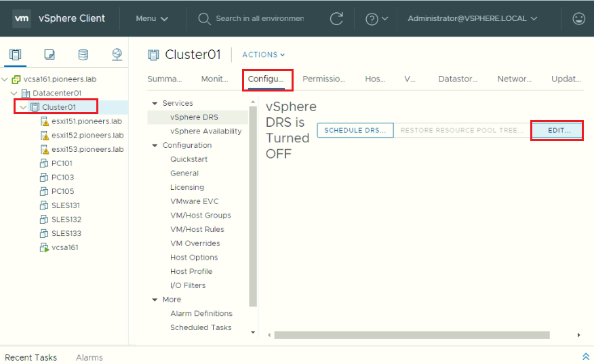Open the ACTIONS dropdown for Cluster01
This screenshot has height=364, width=594.
click(x=263, y=55)
